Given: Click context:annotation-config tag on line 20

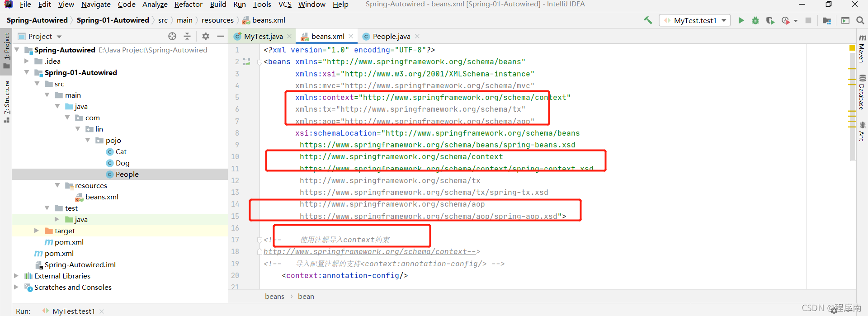Looking at the screenshot, I should click(x=345, y=275).
